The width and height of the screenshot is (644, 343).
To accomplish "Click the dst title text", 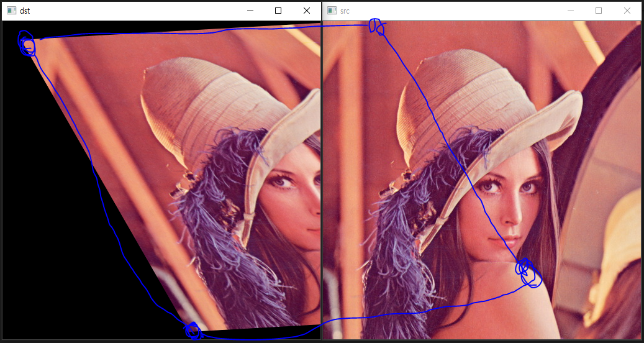I will [x=25, y=11].
